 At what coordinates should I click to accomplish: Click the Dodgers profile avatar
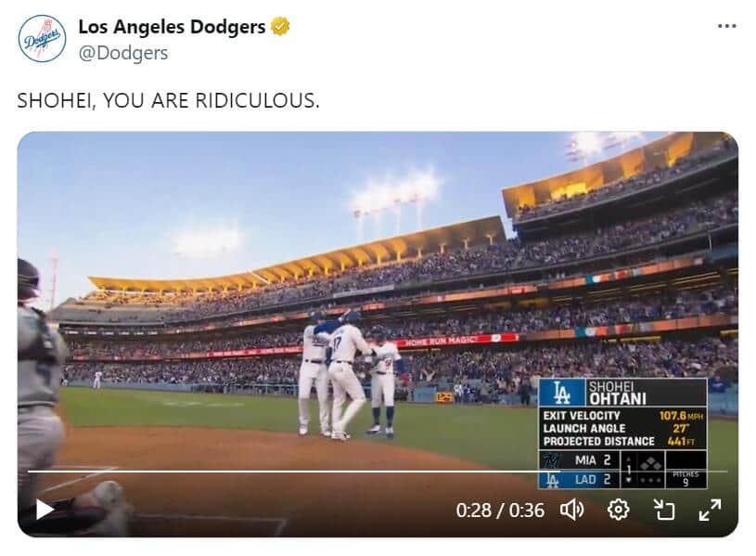click(x=42, y=39)
